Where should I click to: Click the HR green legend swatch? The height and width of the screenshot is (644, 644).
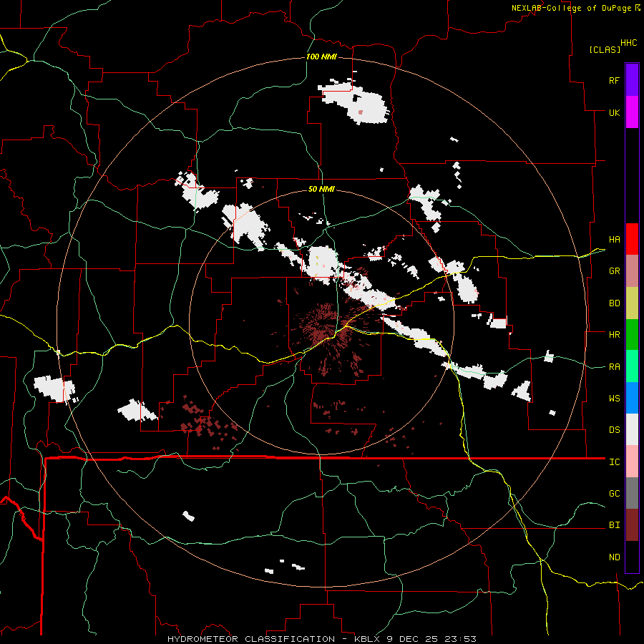[632, 335]
